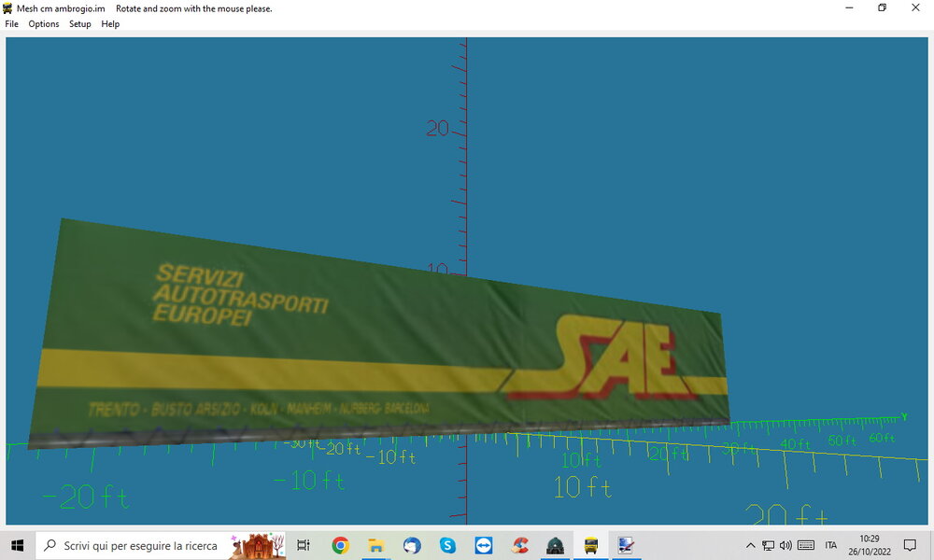
Task: Open the Options menu
Action: (x=44, y=24)
